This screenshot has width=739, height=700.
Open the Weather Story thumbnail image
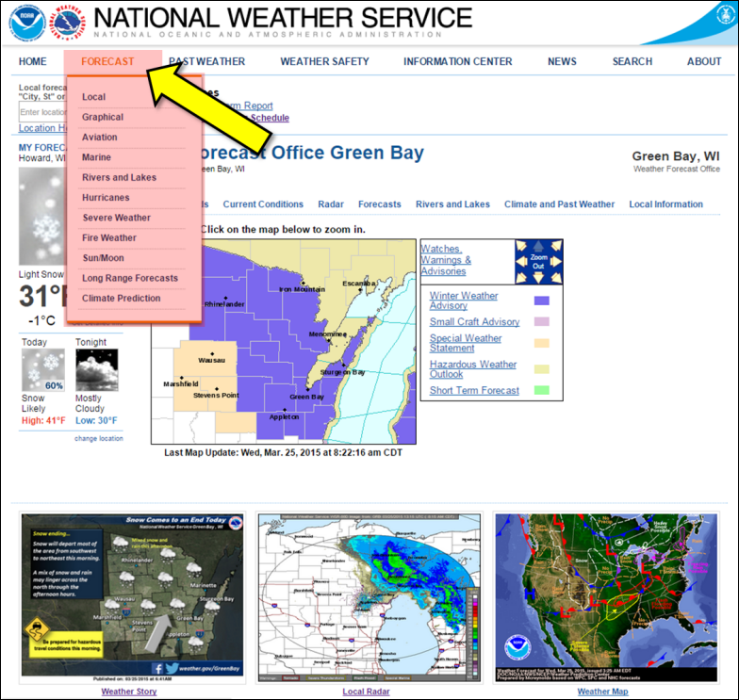132,595
